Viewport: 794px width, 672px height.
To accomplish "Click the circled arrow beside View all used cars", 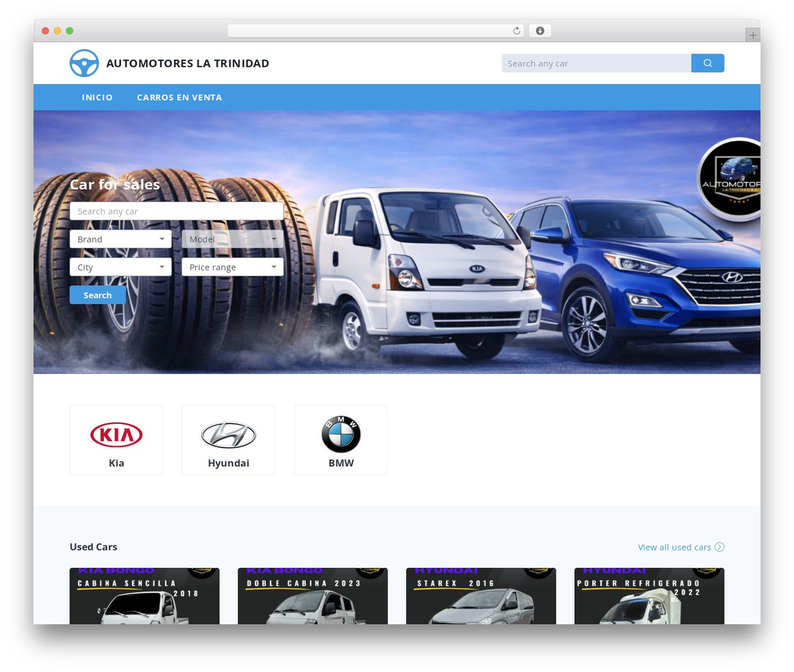I will click(720, 547).
